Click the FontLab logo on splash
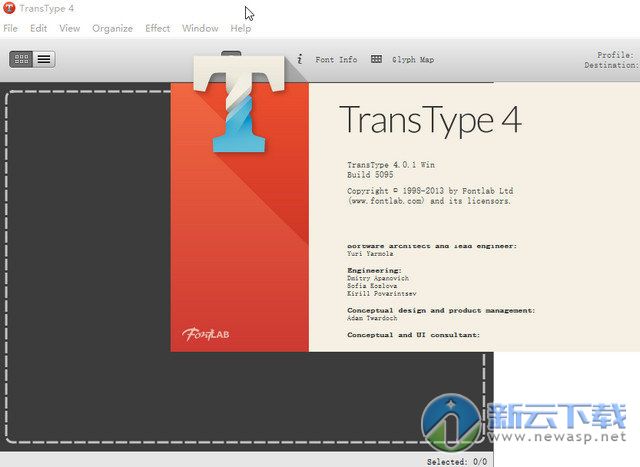Viewport: 640px width, 467px height. coord(206,334)
